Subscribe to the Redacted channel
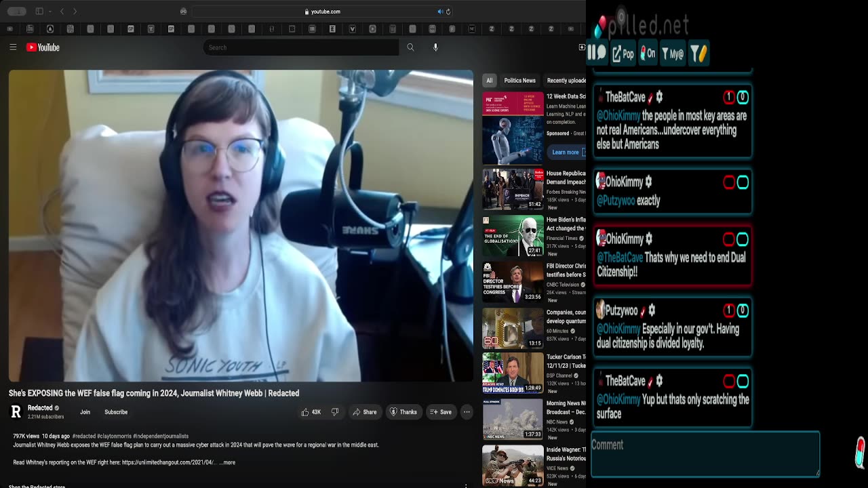Viewport: 868px width, 488px height. click(x=116, y=412)
